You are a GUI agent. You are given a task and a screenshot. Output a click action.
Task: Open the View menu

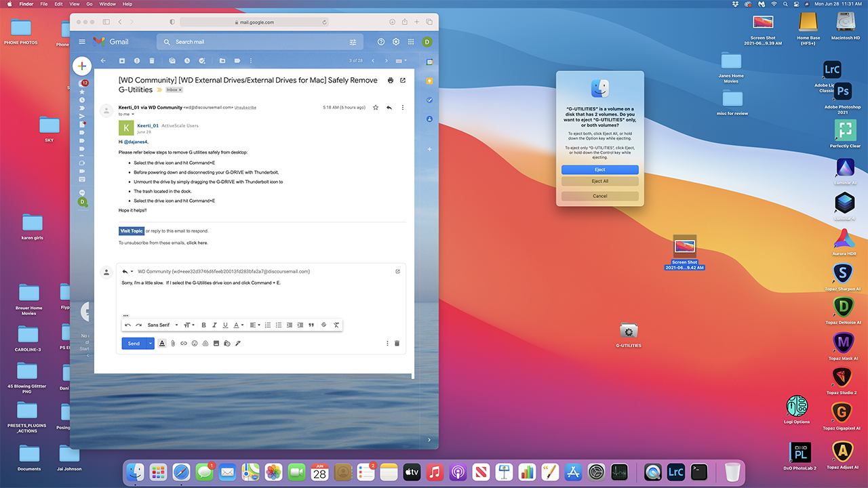tap(74, 4)
